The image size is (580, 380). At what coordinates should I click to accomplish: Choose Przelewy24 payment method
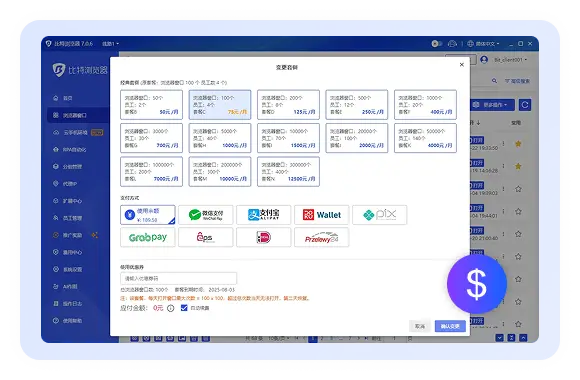tap(322, 237)
